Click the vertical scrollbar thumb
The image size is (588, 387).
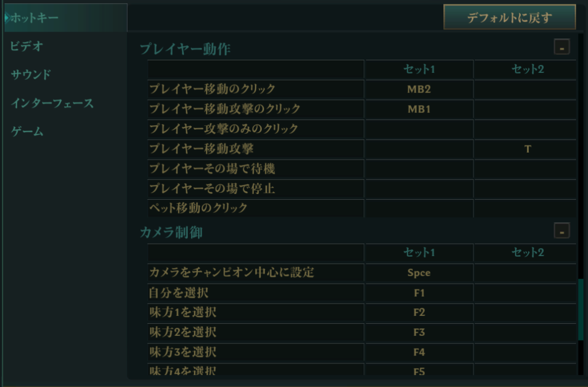point(581,310)
